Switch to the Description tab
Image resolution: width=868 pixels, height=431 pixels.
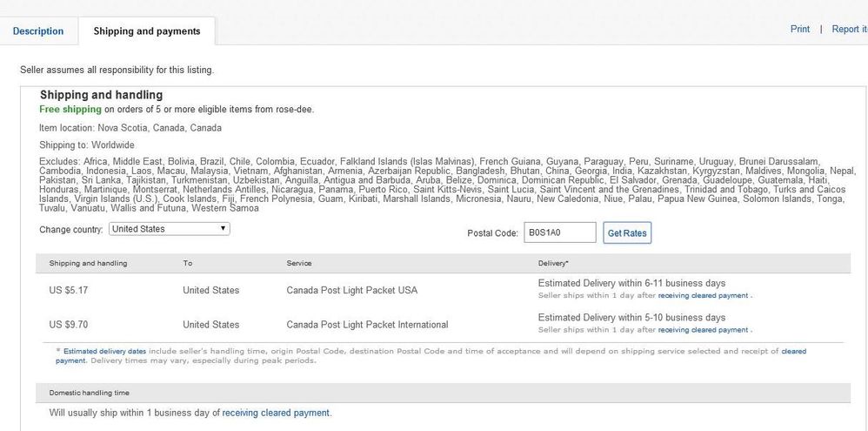coord(38,31)
